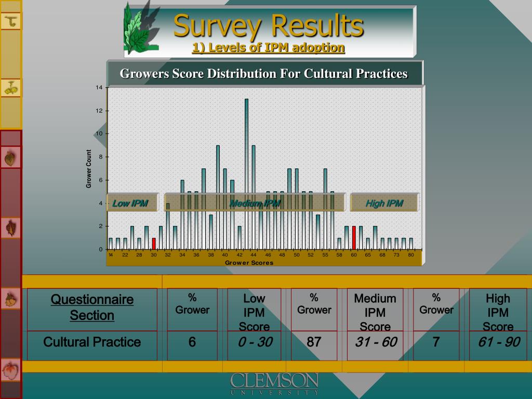Click the x-axis label '22'
Viewport: 532px width, 399px height.
[x=125, y=255]
